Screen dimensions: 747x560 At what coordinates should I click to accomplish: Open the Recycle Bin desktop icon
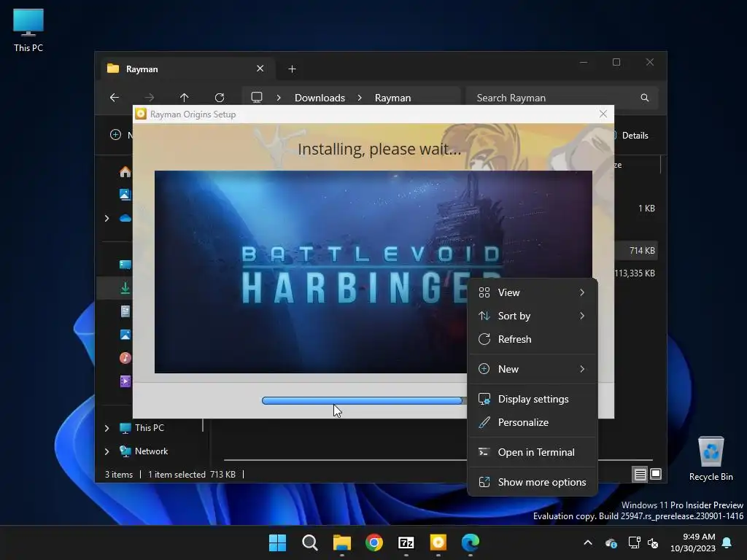point(711,459)
